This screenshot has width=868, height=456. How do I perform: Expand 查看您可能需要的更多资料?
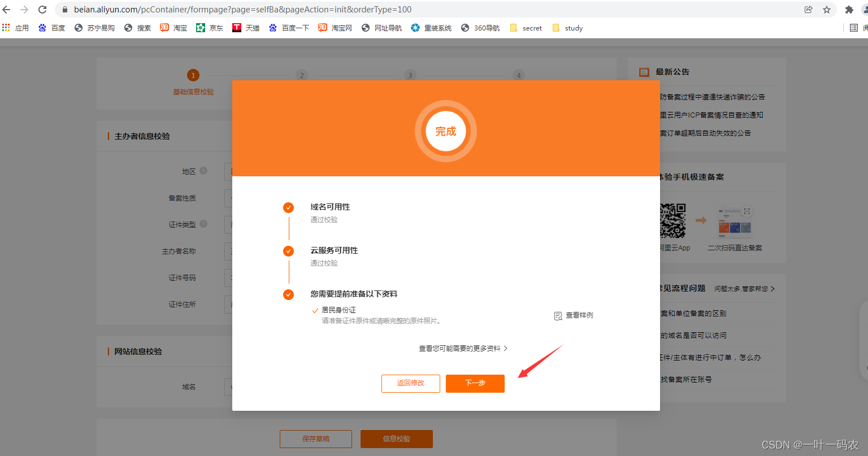463,349
